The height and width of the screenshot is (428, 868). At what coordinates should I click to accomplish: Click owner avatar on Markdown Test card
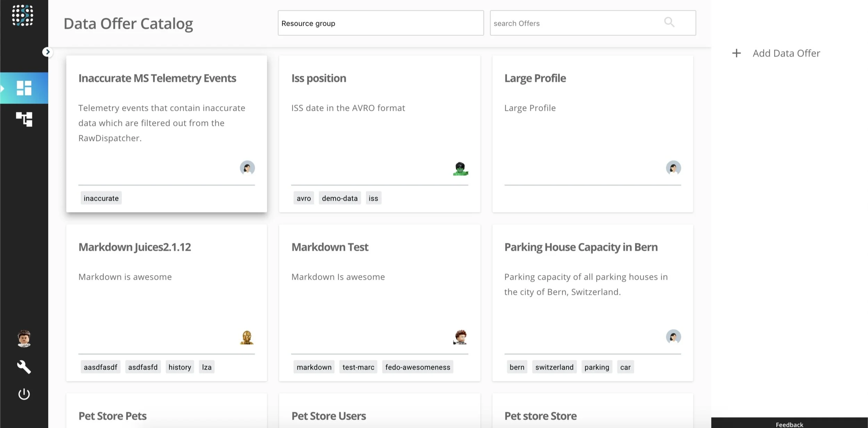pyautogui.click(x=460, y=337)
